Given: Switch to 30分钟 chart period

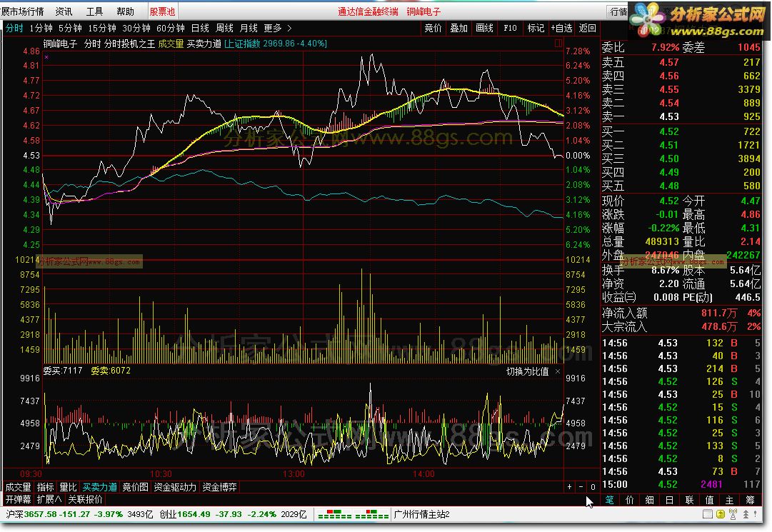Looking at the screenshot, I should (x=136, y=29).
